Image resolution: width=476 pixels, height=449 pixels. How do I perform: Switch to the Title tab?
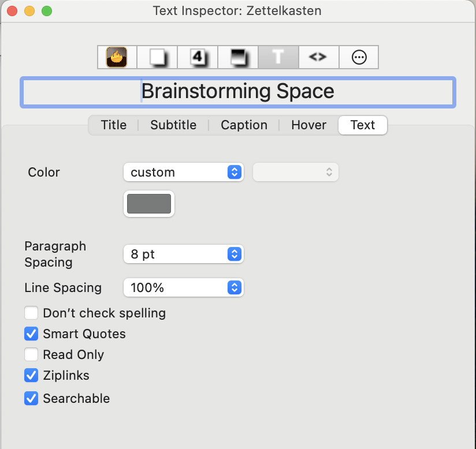coord(114,125)
